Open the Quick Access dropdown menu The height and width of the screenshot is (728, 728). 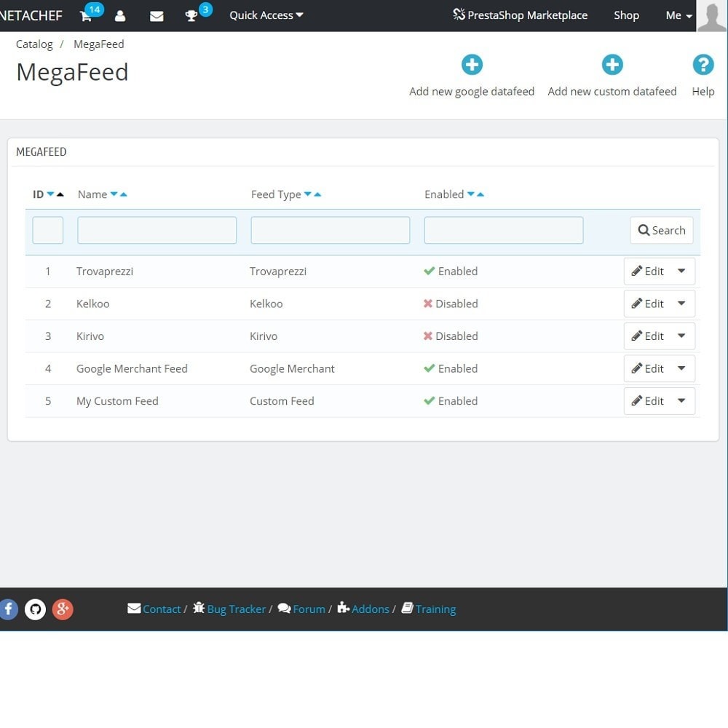tap(266, 15)
